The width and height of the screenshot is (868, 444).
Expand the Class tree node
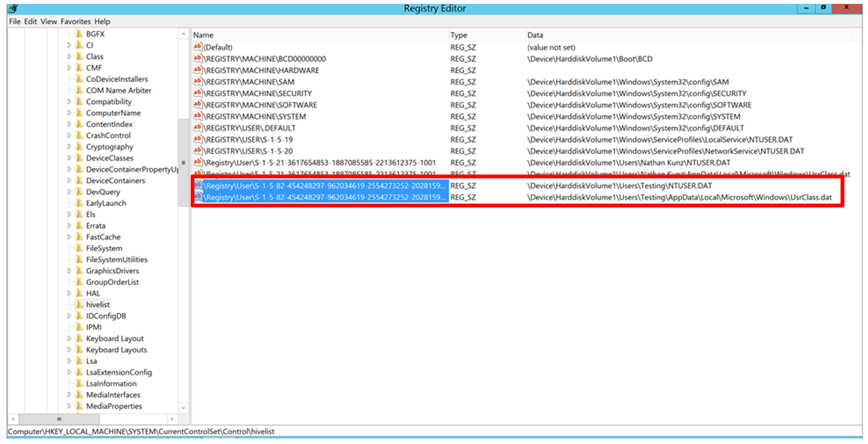(x=69, y=57)
